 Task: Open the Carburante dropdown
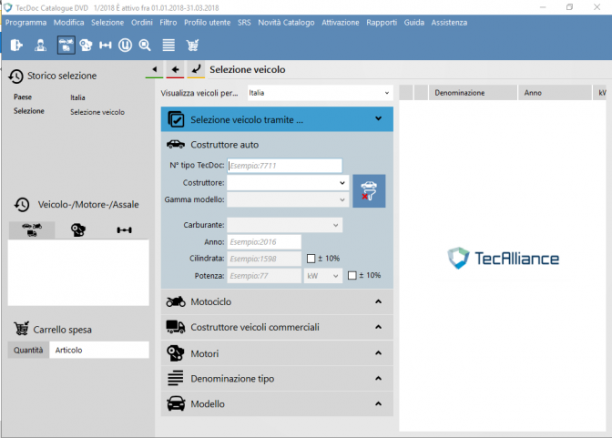click(x=285, y=225)
